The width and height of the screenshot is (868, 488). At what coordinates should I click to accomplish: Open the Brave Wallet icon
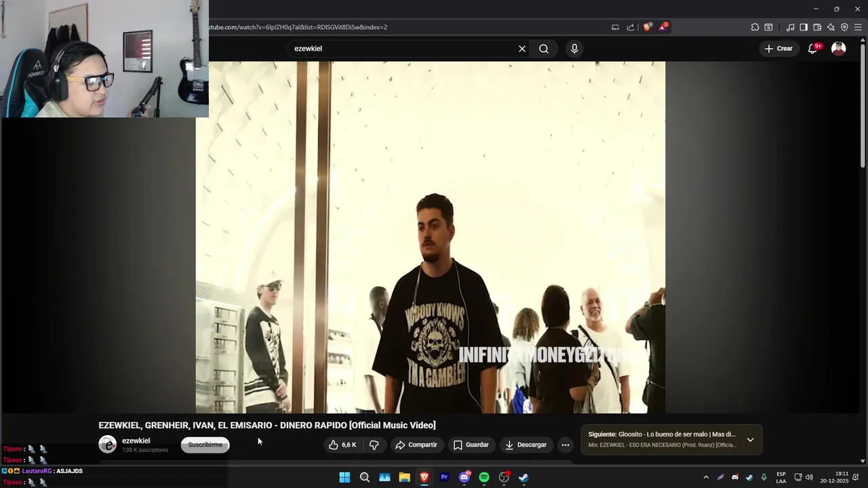[817, 27]
